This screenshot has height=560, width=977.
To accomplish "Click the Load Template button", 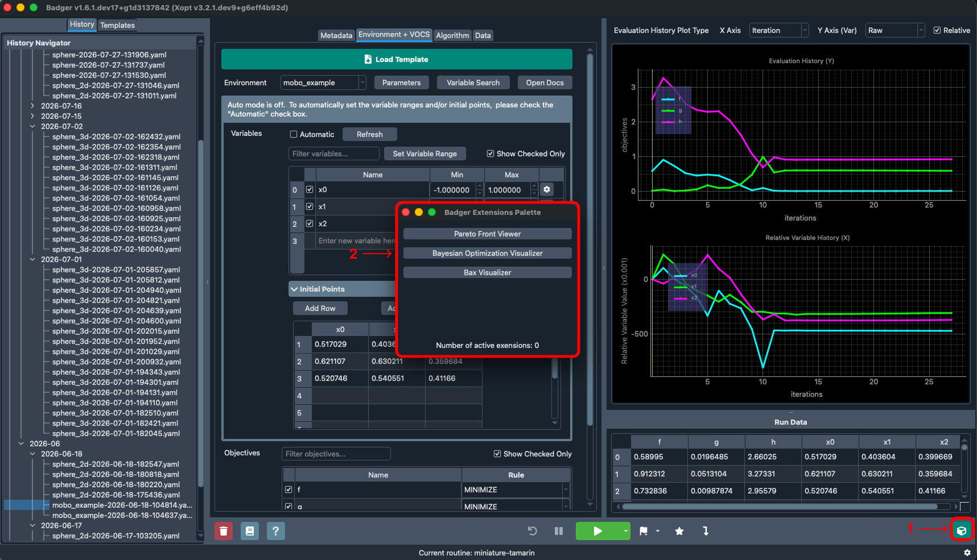I will click(x=397, y=59).
